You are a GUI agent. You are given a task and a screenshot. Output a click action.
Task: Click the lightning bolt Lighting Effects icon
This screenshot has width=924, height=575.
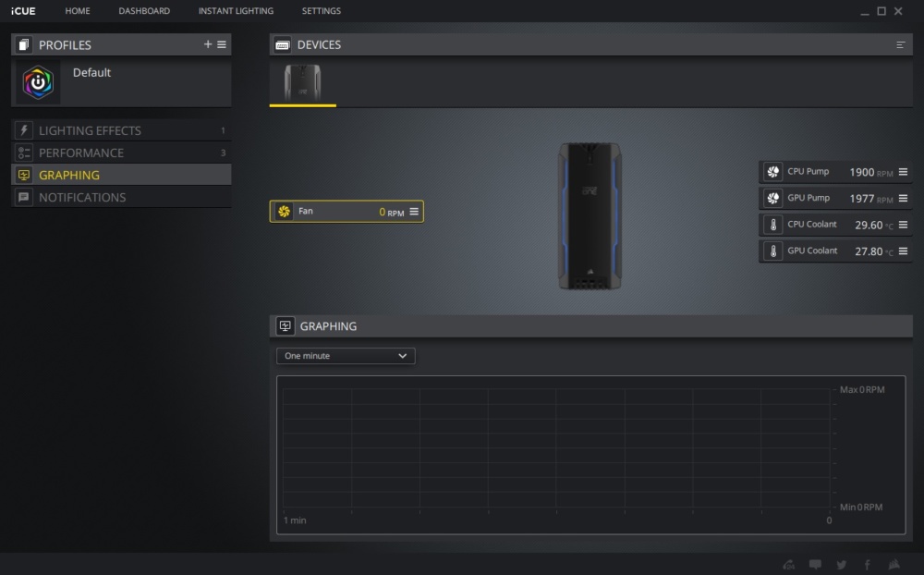coord(24,130)
